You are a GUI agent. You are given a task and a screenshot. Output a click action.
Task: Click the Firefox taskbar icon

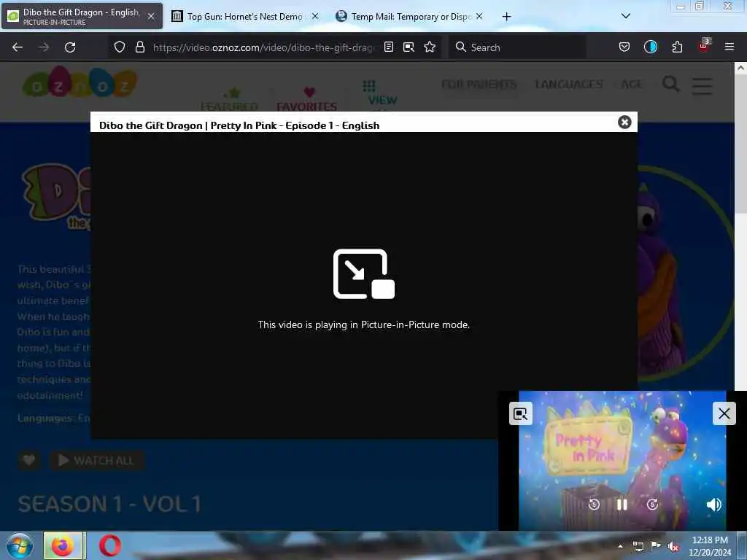click(x=64, y=546)
